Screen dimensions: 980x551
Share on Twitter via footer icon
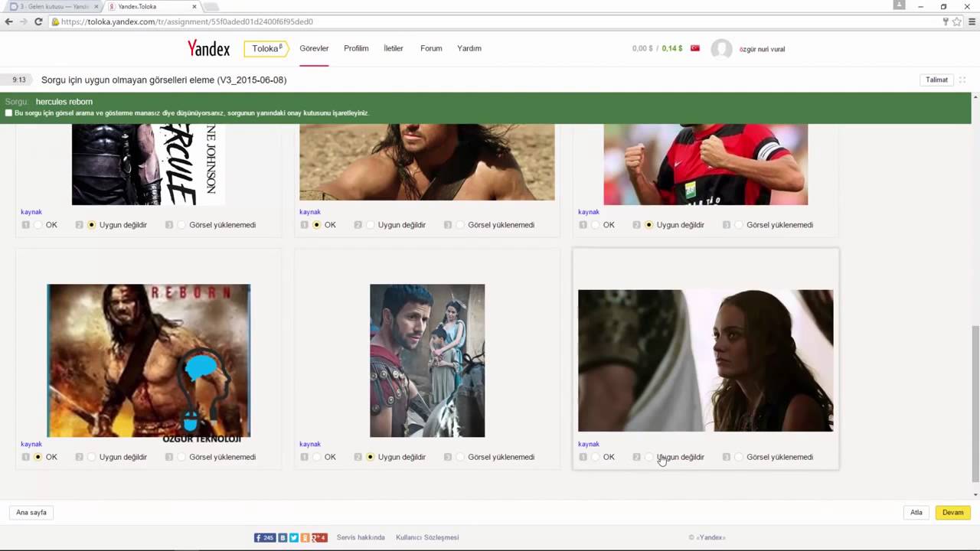tap(294, 537)
